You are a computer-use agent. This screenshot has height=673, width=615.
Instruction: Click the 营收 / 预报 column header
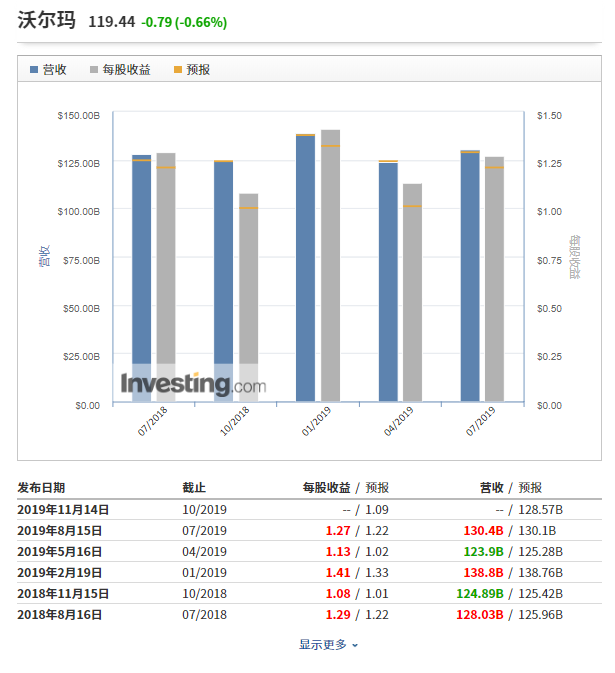click(511, 488)
